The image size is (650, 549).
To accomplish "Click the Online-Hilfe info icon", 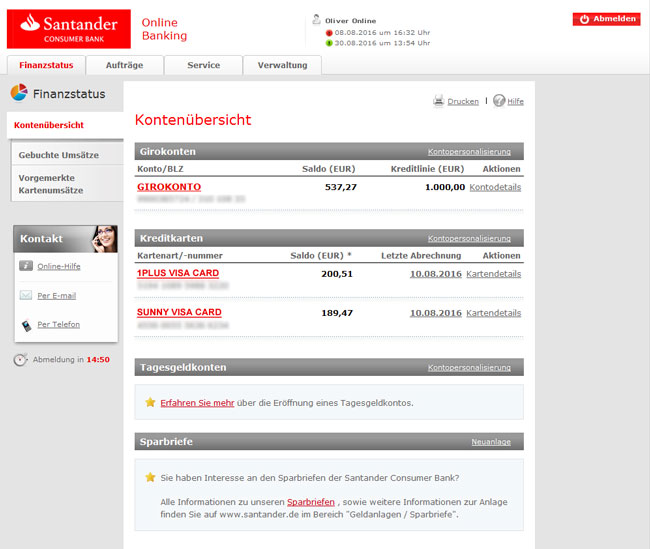I will 26,265.
